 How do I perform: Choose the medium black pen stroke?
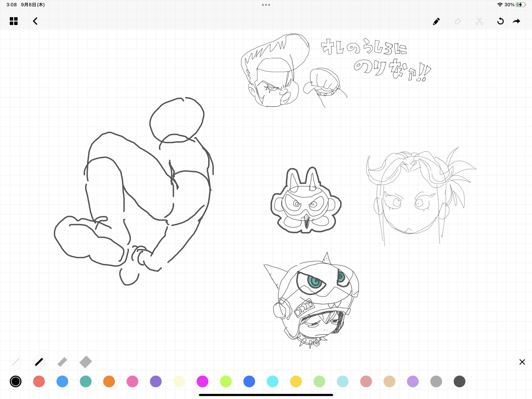click(39, 362)
